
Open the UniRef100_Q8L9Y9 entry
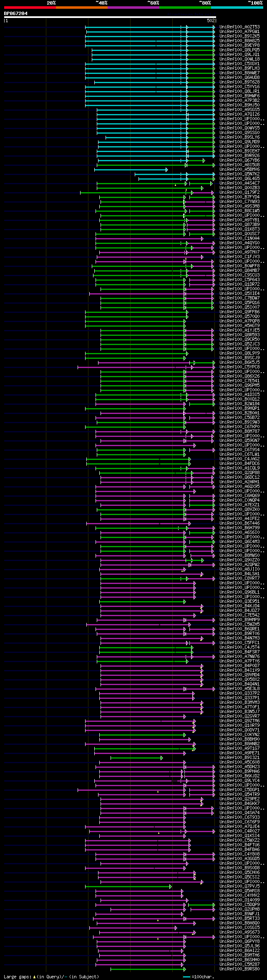(x=239, y=353)
